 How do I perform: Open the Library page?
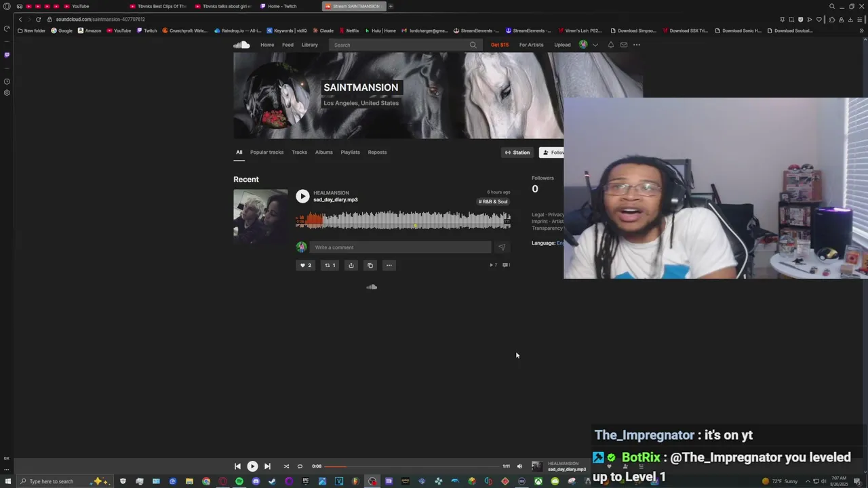[309, 45]
